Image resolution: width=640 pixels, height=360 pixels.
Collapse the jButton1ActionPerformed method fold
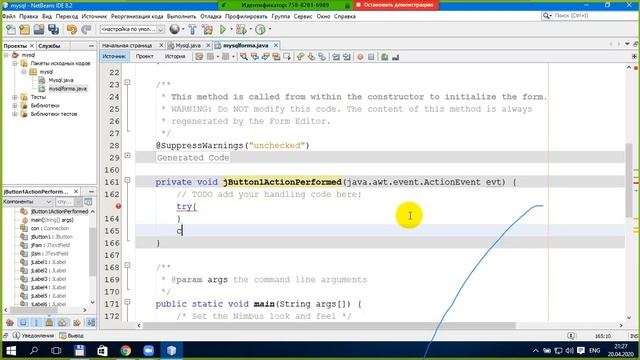(x=127, y=180)
